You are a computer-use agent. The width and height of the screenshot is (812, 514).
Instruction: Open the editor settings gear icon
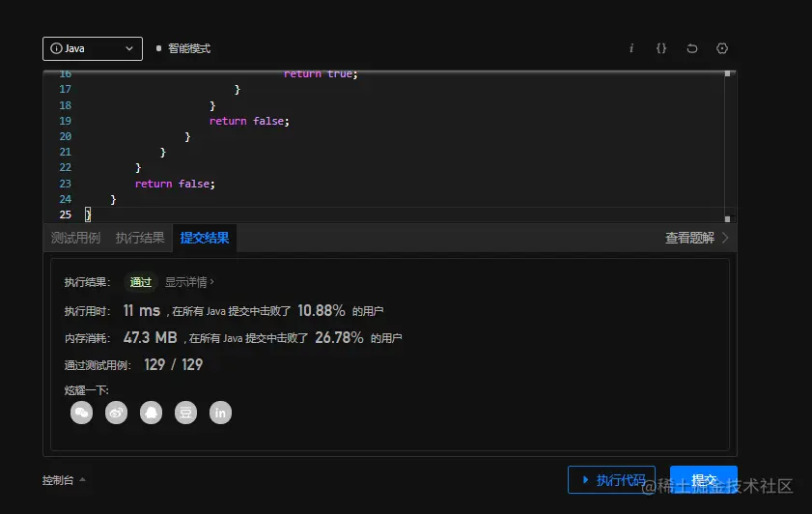click(x=722, y=48)
